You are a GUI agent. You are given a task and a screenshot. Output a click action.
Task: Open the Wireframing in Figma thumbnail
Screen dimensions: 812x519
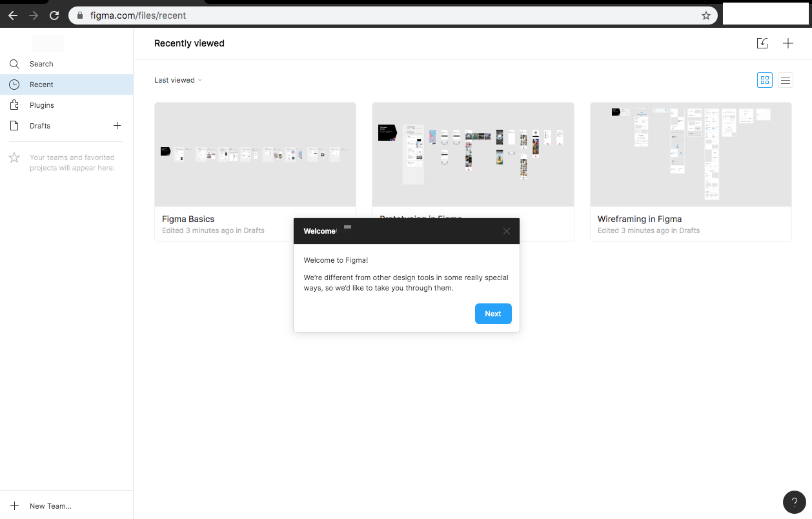point(691,154)
